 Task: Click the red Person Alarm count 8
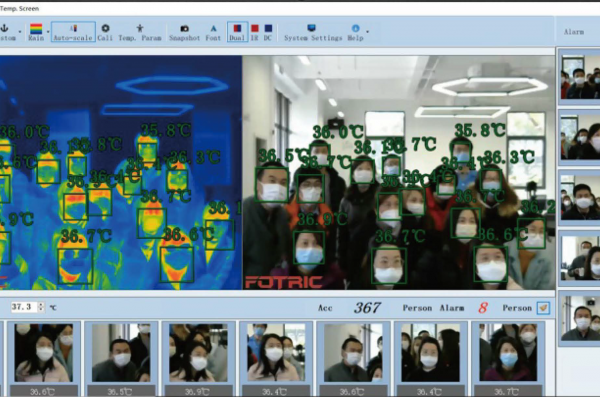coord(483,308)
